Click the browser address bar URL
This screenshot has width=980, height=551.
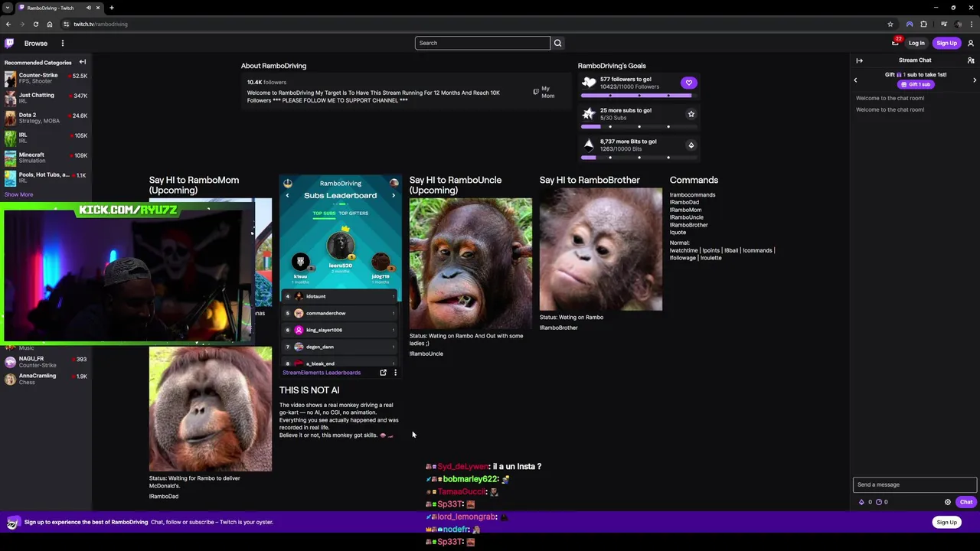coord(101,24)
